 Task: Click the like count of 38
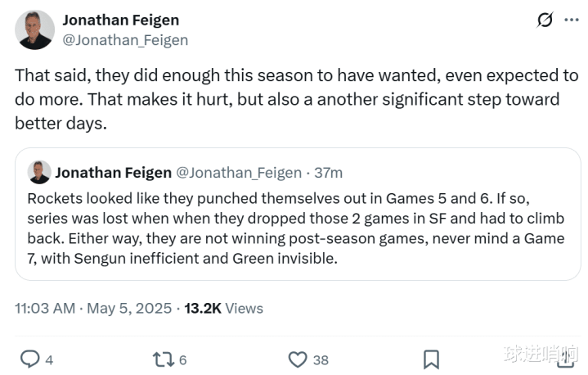pos(320,359)
